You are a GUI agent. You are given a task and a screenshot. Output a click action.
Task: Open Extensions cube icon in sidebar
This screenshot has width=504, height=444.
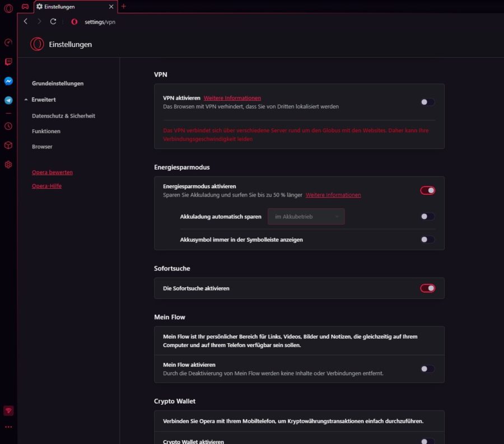8,145
